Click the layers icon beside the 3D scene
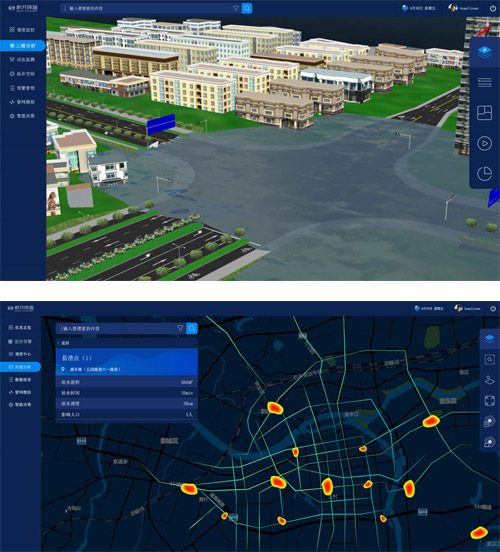 click(485, 53)
